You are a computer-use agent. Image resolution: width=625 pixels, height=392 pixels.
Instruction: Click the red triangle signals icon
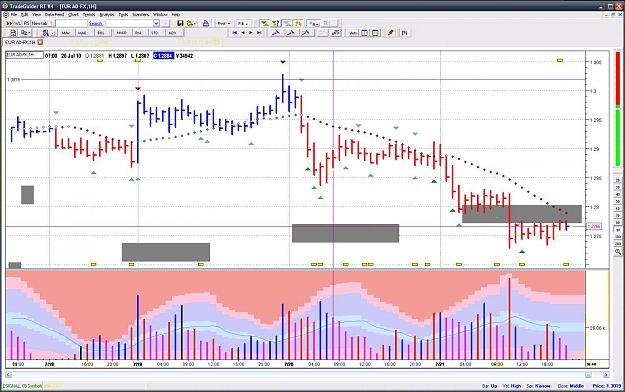pyautogui.click(x=275, y=24)
